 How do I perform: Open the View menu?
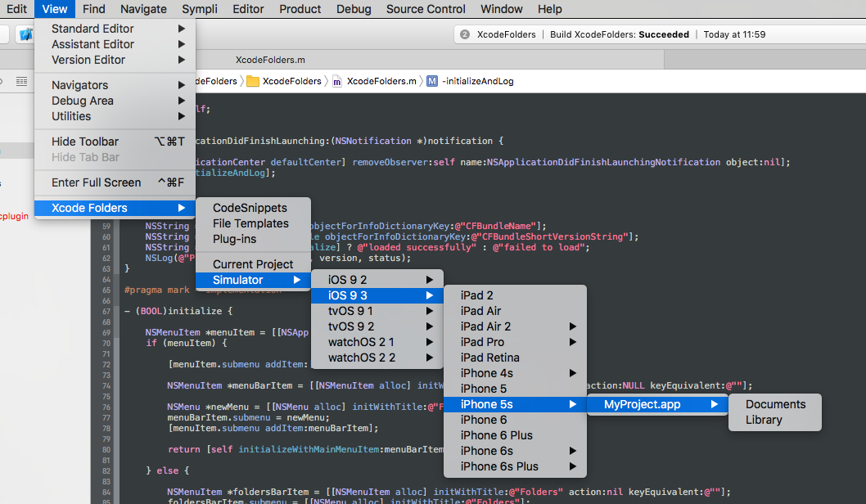coord(55,9)
